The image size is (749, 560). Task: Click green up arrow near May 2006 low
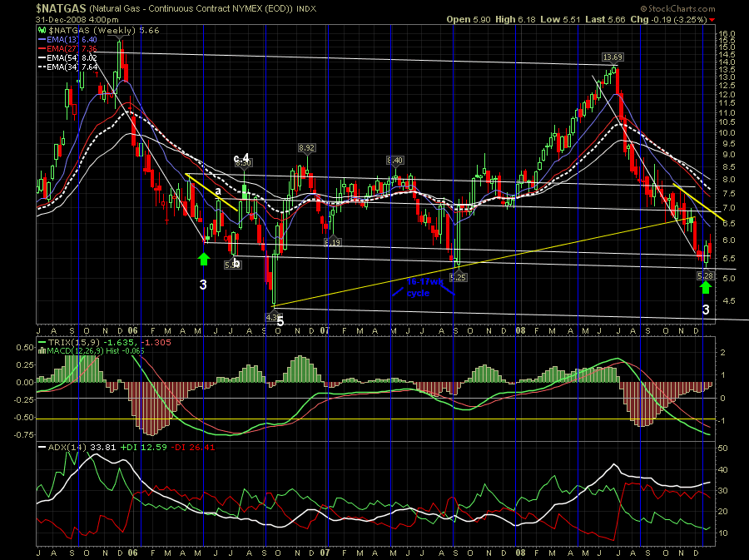[x=204, y=259]
